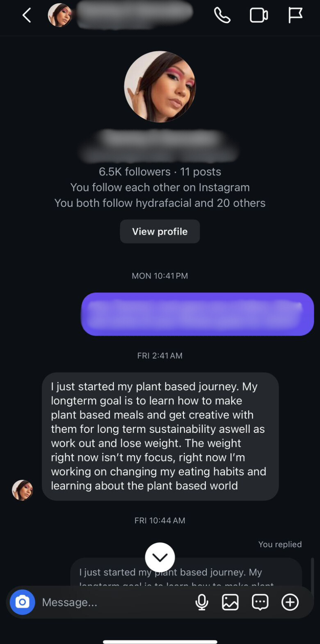Screen dimensions: 320x644
Task: Focus the Message text field
Action: point(113,602)
